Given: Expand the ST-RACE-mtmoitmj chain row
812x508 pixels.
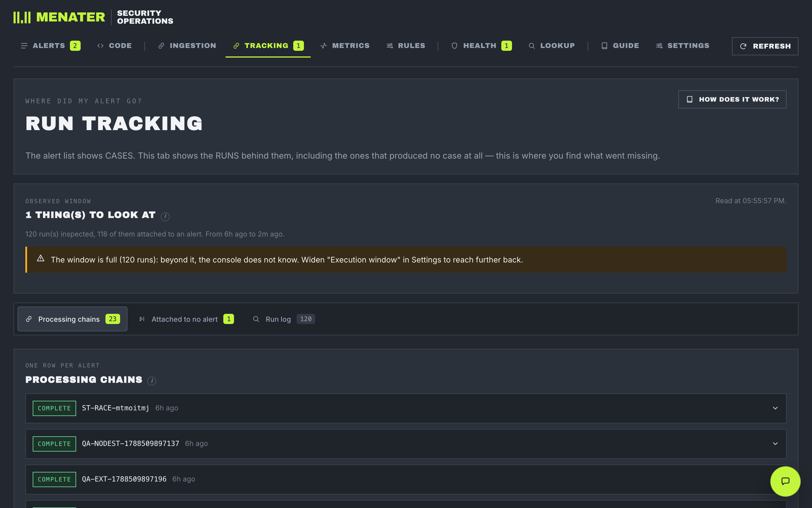Looking at the screenshot, I should [x=406, y=408].
